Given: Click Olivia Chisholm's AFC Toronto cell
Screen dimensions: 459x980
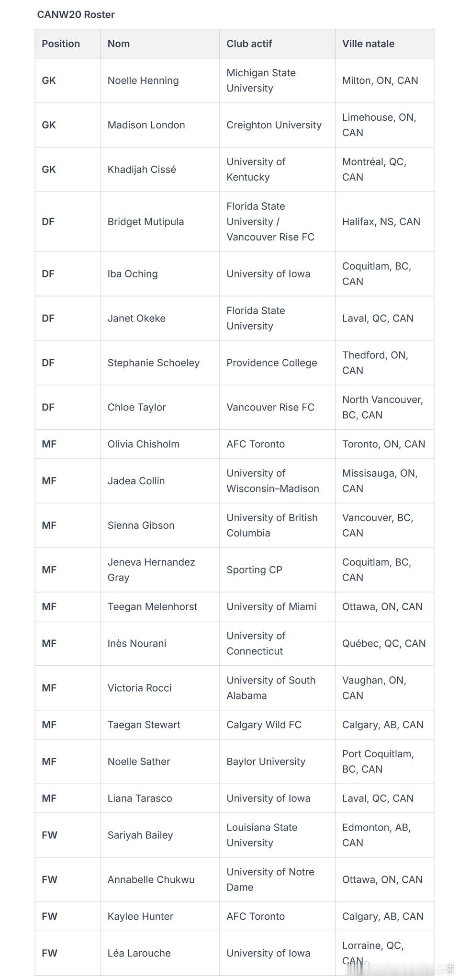Looking at the screenshot, I should coord(277,444).
